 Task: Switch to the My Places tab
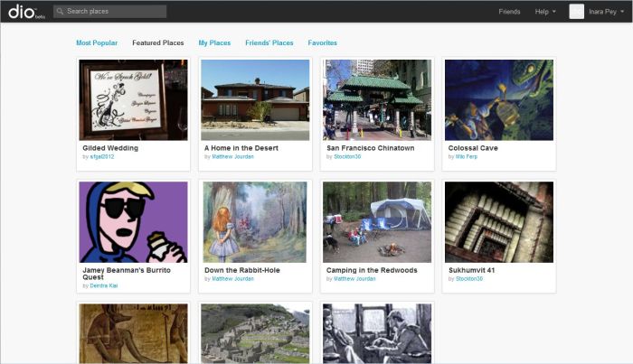pyautogui.click(x=214, y=42)
